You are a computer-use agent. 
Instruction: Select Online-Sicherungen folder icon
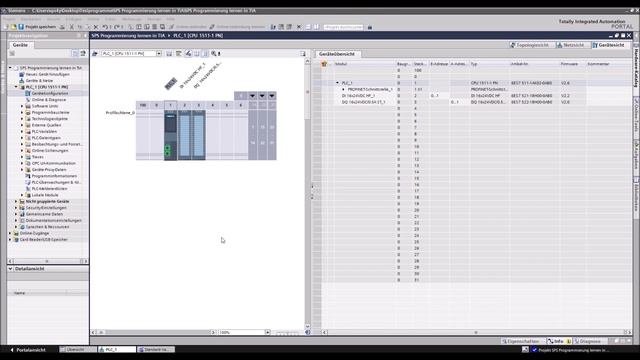(x=28, y=151)
